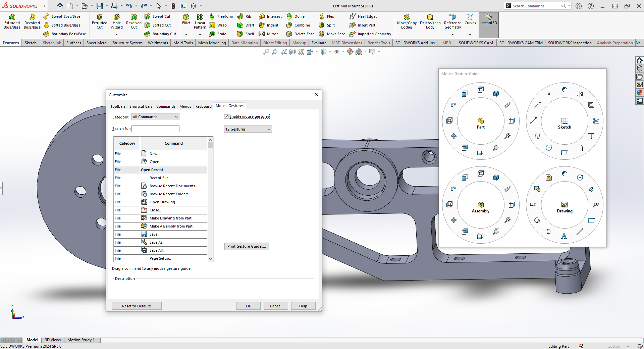This screenshot has height=349, width=644.
Task: Switch to the Toolbars tab in Customize
Action: point(118,106)
